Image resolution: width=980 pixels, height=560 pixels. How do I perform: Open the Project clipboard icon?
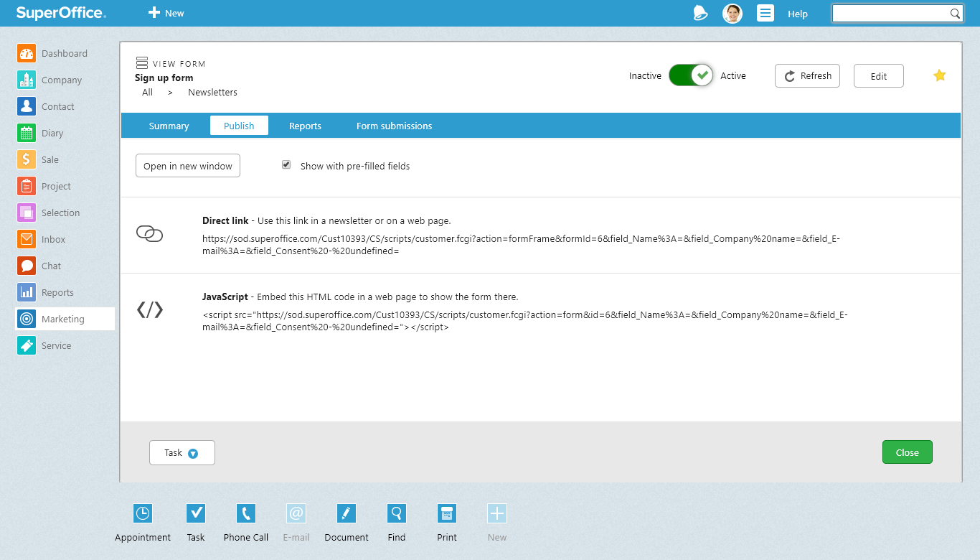coord(27,186)
